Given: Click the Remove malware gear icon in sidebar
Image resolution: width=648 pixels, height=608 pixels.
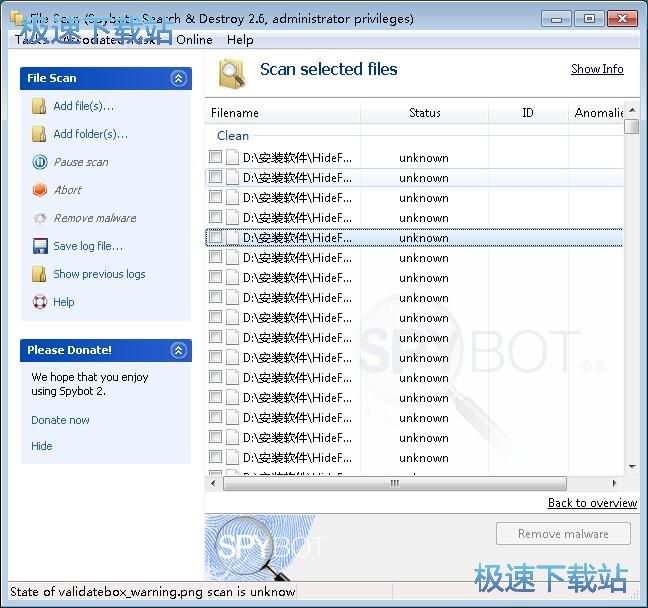Looking at the screenshot, I should point(40,218).
